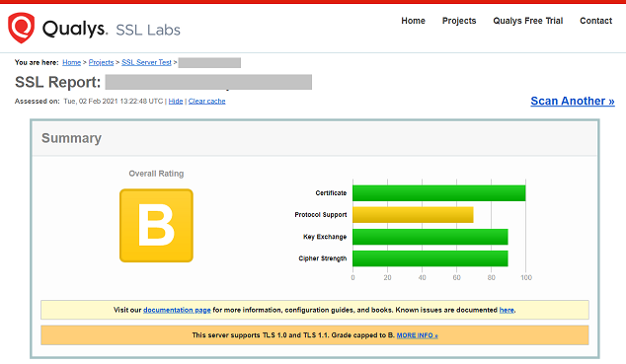This screenshot has width=626, height=364.
Task: Click the Hide link
Action: [176, 102]
